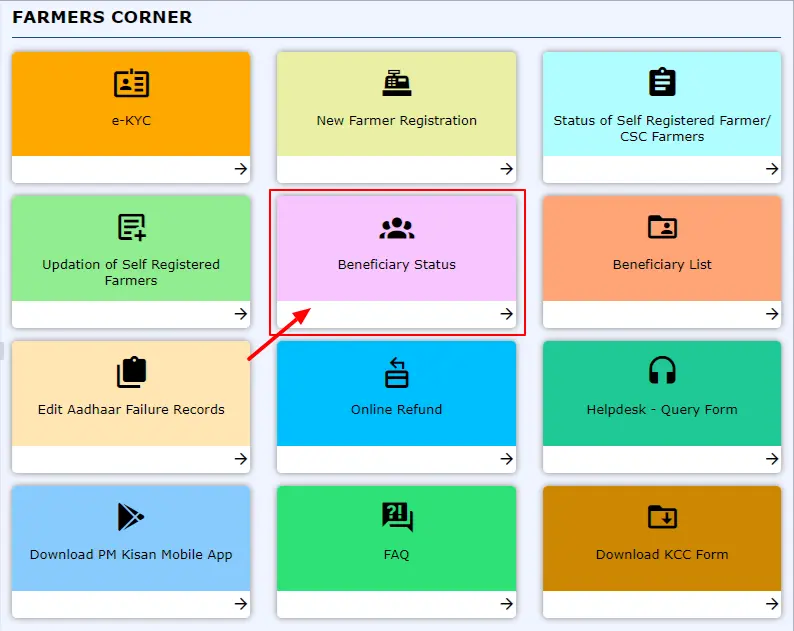Viewport: 794px width, 631px height.
Task: Open Status of Self Registered Farmer/ CSC Farmers
Action: [x=662, y=129]
